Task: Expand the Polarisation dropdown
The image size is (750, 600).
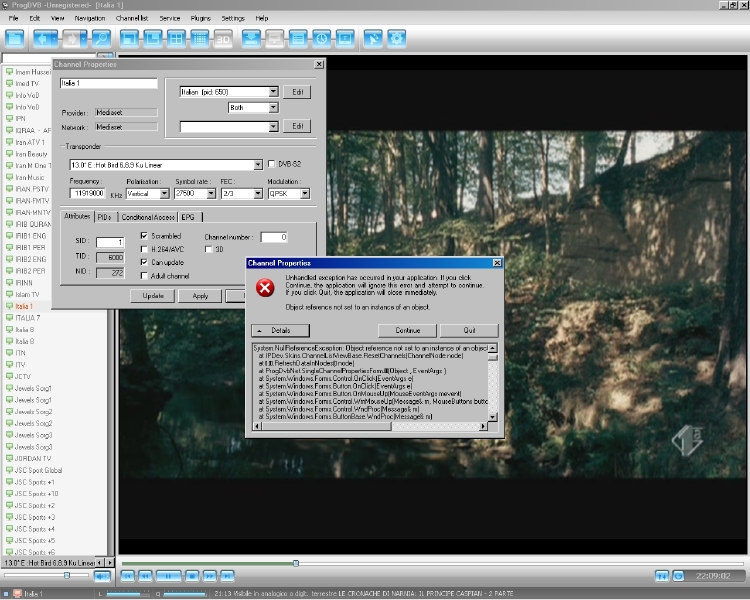Action: coord(164,193)
